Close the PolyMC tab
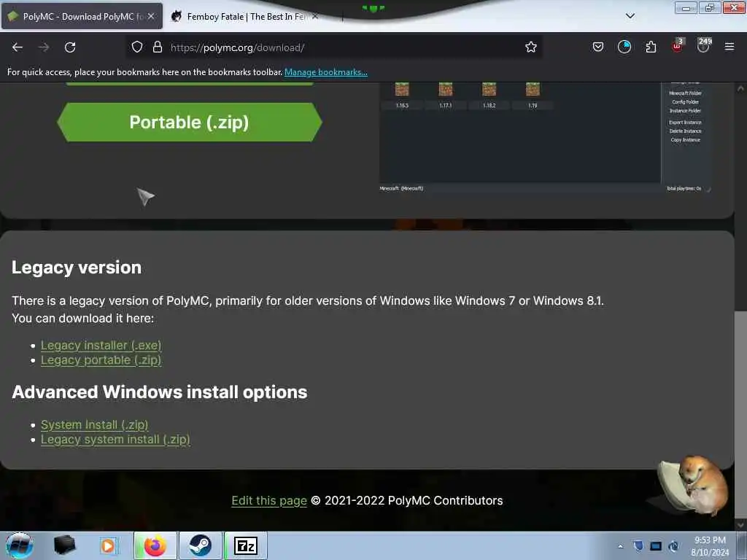747x560 pixels. tap(151, 17)
